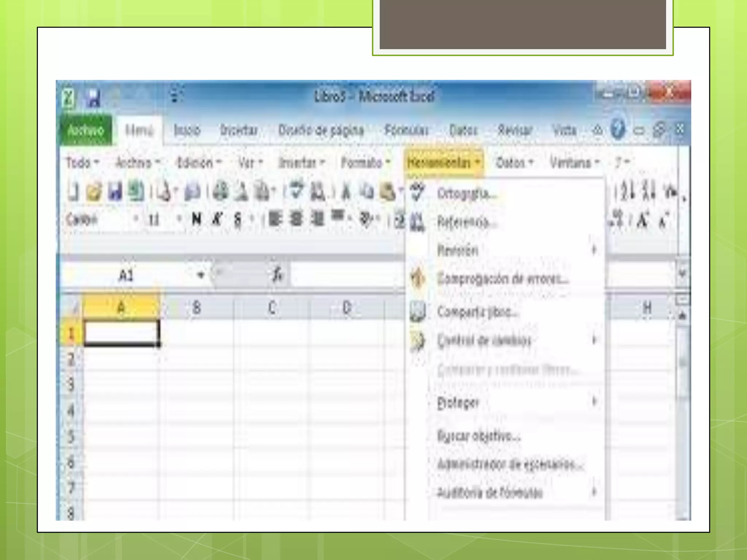Image resolution: width=747 pixels, height=560 pixels.
Task: Click the Print icon in toolbar
Action: pos(220,191)
